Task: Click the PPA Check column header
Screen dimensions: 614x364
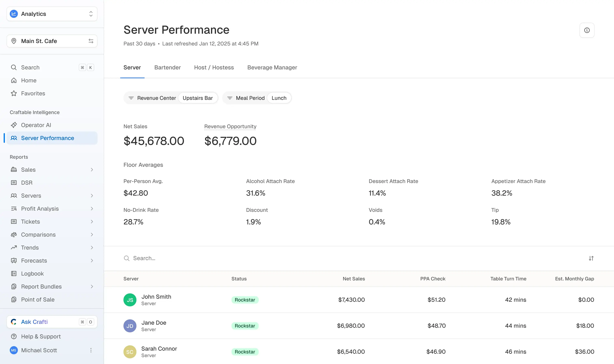Action: (x=433, y=279)
